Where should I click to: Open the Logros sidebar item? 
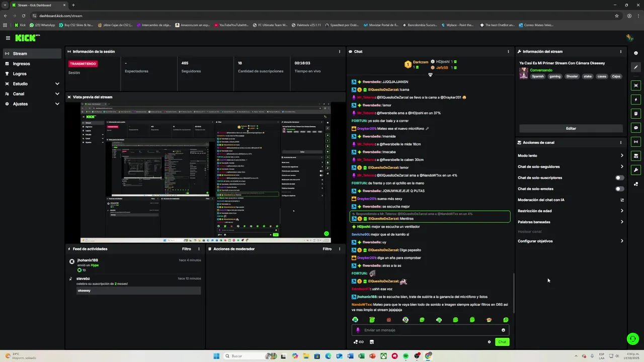coord(32,73)
